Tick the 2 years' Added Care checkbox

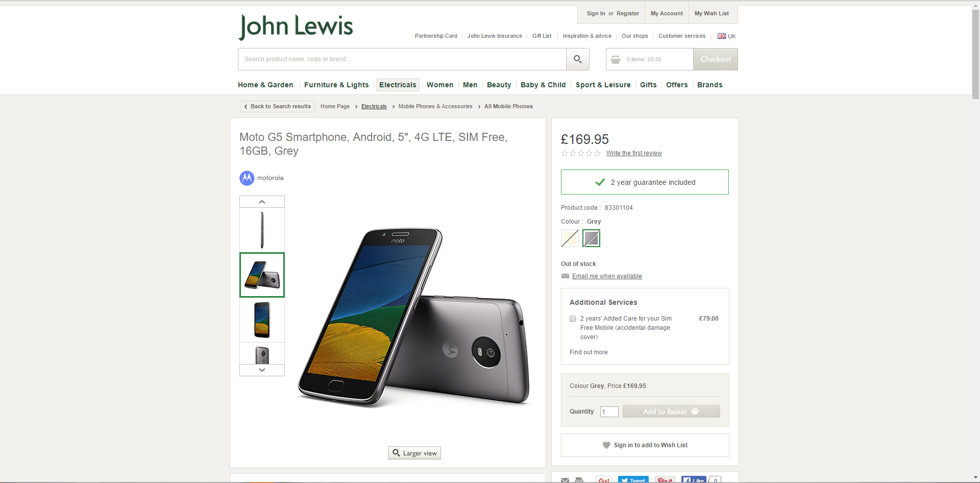[x=573, y=319]
